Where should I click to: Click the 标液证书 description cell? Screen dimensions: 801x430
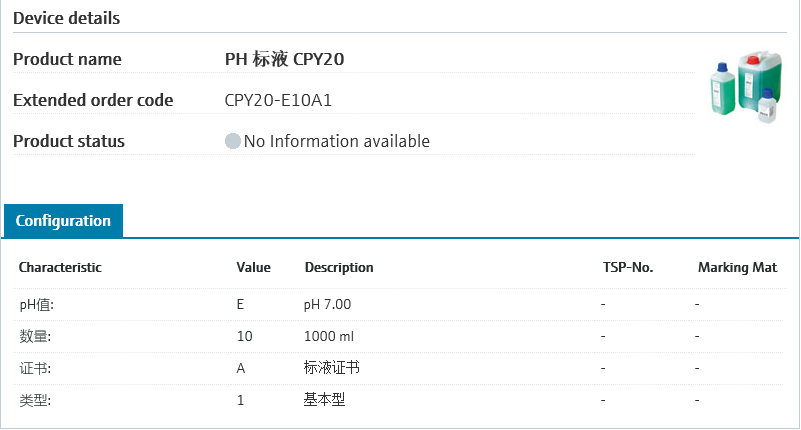tap(331, 368)
